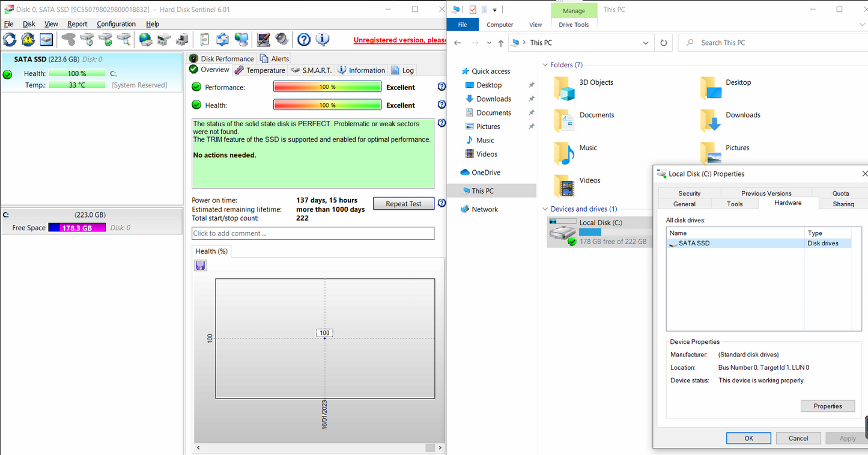Click the Performance 100 % gradient bar
The image size is (868, 455).
(x=327, y=87)
